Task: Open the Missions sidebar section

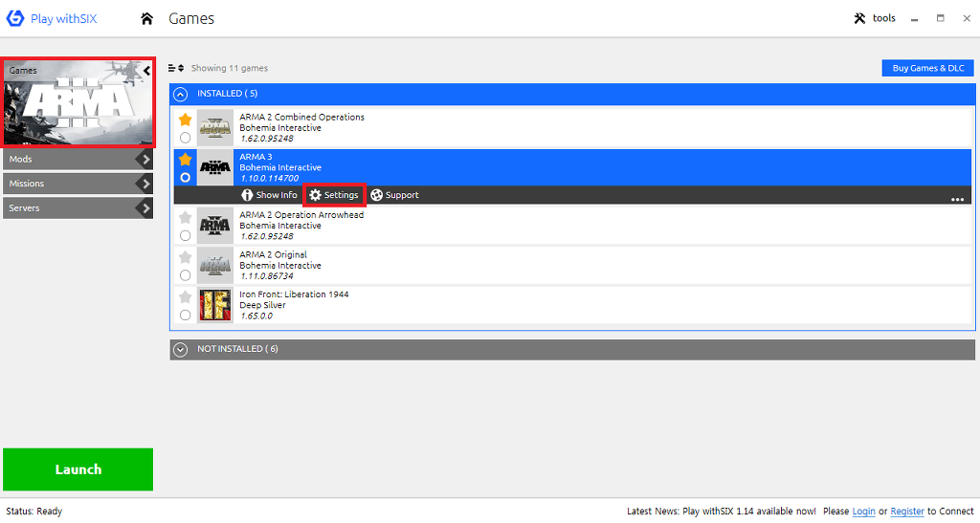Action: 78,184
